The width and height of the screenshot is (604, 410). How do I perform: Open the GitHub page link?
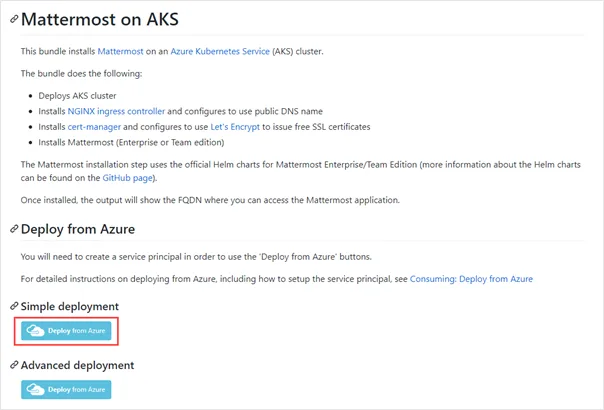[128, 178]
